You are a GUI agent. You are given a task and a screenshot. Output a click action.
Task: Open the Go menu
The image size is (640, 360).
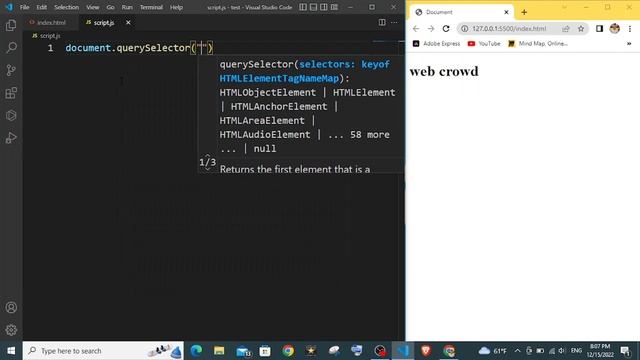111,7
